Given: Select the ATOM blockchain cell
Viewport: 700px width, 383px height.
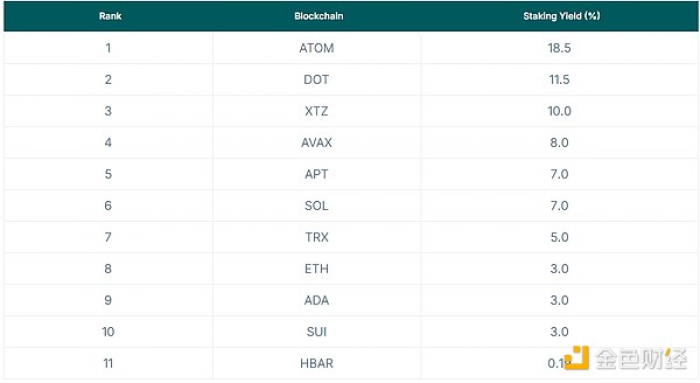Looking at the screenshot, I should click(x=317, y=48).
